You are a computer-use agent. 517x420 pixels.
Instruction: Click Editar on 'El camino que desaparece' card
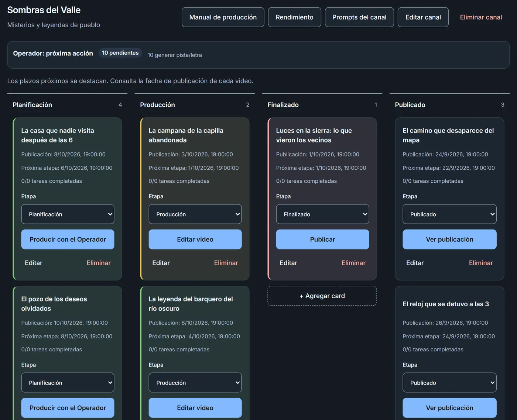click(415, 263)
